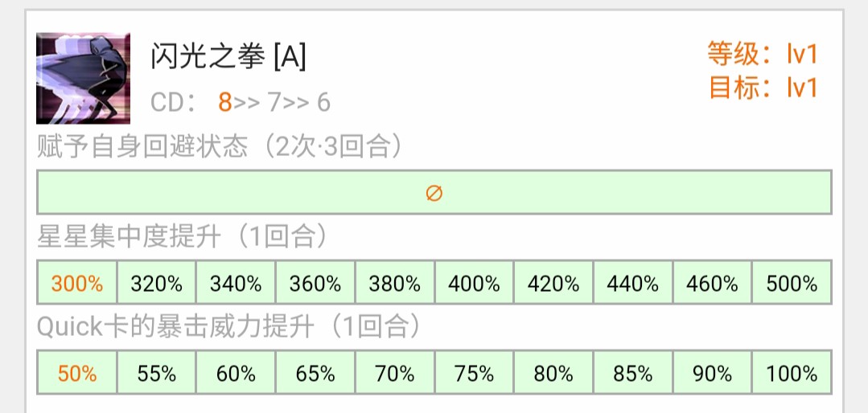Viewport: 868px width, 413px height.
Task: Select the target level 目标 lv1
Action: pos(762,87)
